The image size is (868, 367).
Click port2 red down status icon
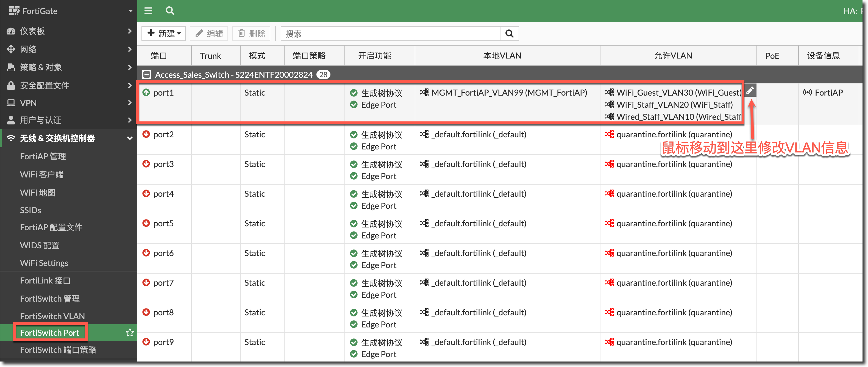146,134
